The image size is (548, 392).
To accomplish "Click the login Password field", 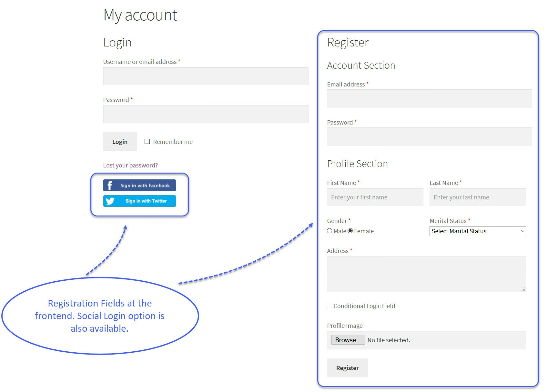I will (x=206, y=114).
